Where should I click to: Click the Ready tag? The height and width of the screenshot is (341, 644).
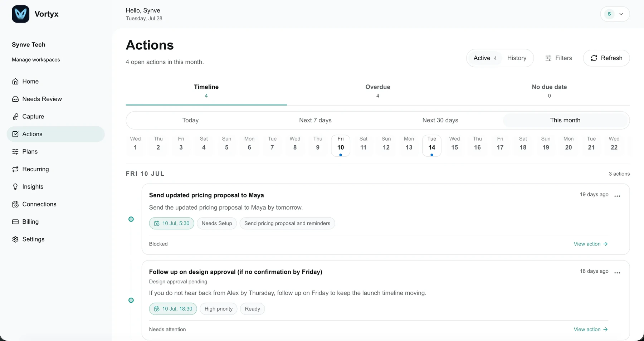point(253,309)
